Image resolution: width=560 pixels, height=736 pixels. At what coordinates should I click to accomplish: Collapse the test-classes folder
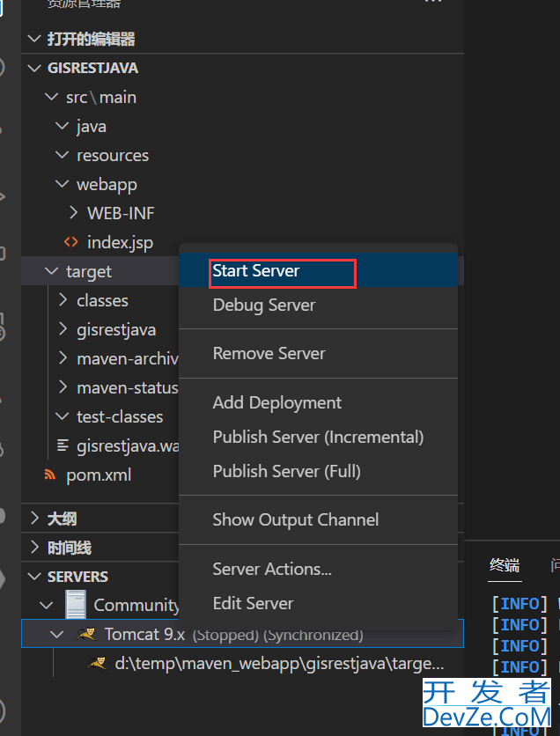62,416
